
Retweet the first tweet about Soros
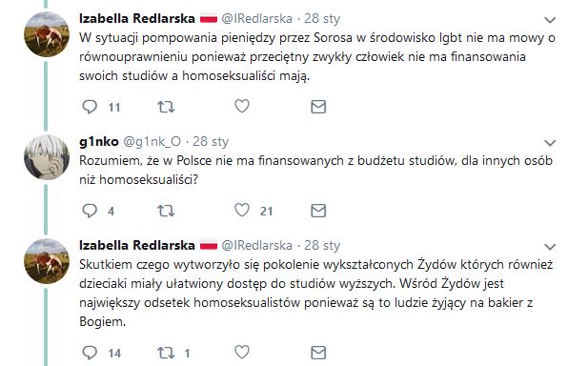[166, 107]
